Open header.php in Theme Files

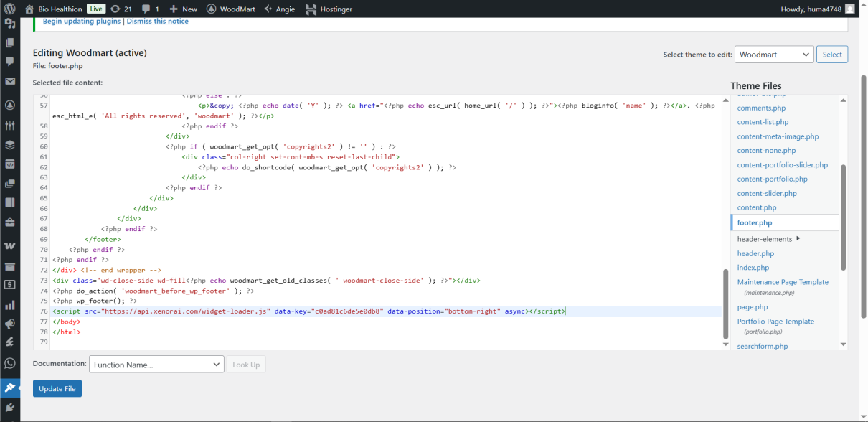point(755,253)
